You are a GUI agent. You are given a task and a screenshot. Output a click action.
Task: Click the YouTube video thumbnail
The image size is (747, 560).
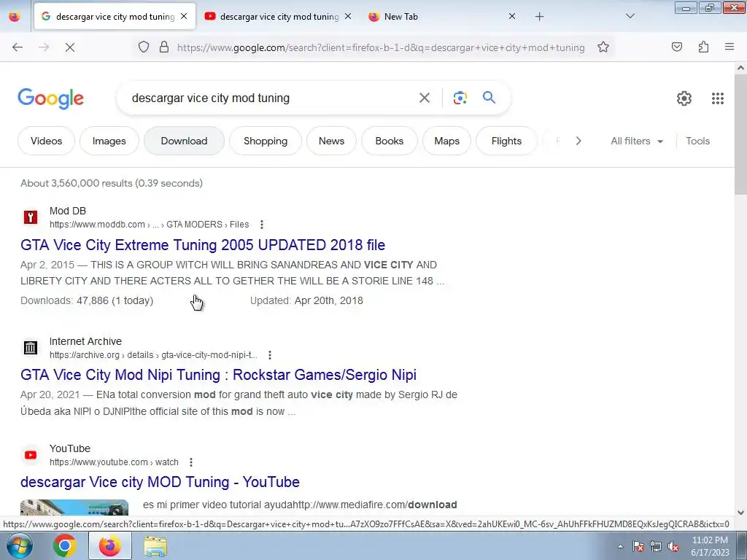click(x=74, y=507)
